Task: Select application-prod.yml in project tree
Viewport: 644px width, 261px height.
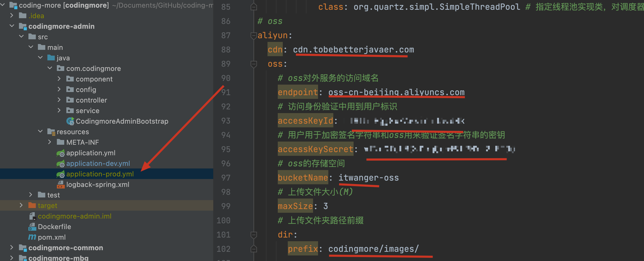Action: click(100, 174)
